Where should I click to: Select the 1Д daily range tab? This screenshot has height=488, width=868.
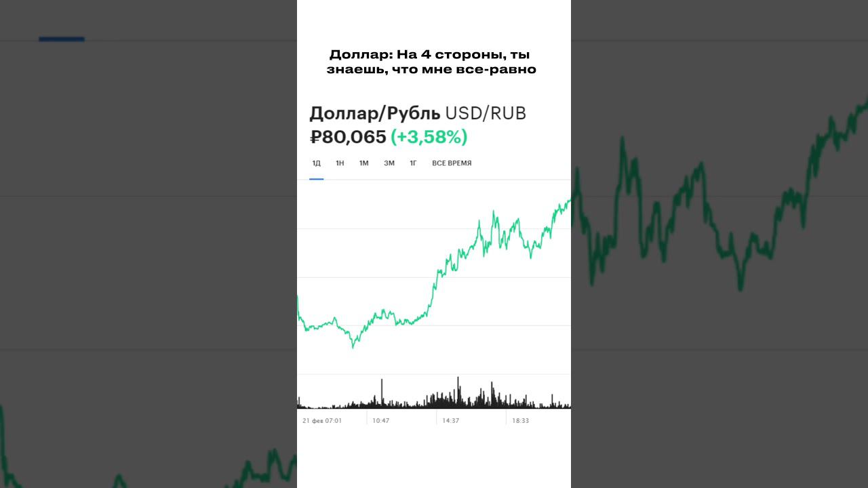coord(316,163)
